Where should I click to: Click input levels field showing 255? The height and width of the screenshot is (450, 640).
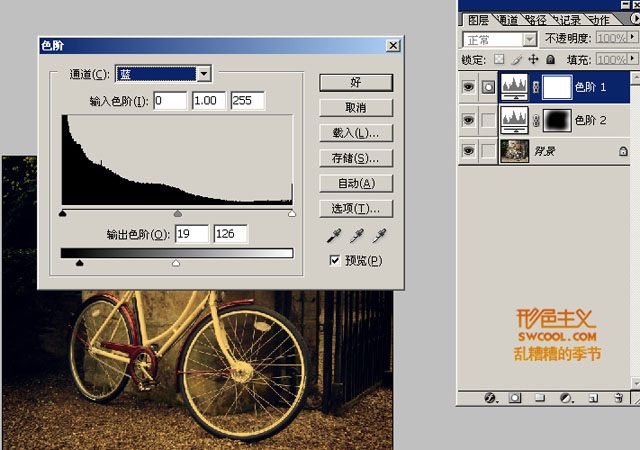pos(248,100)
